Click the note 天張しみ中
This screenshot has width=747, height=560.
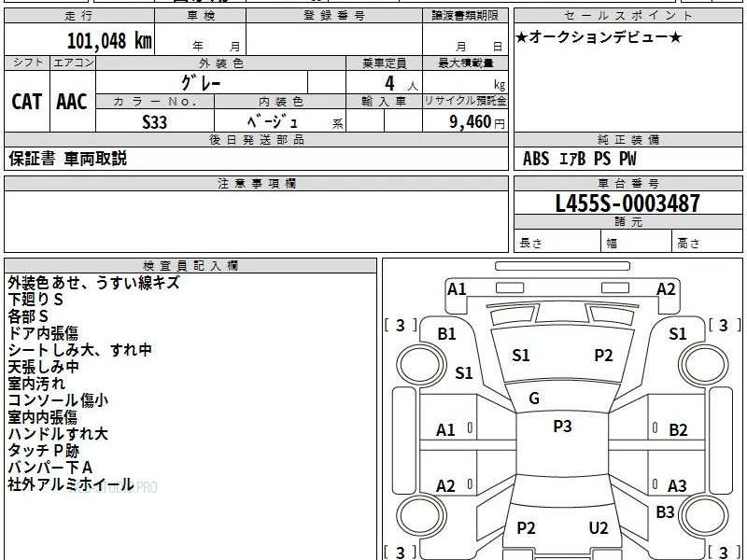pos(43,367)
